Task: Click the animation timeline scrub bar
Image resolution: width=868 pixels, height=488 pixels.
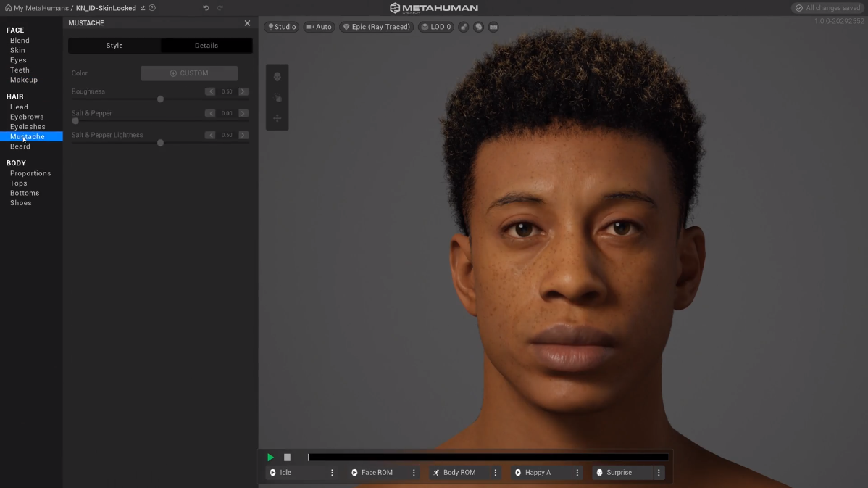Action: point(488,457)
